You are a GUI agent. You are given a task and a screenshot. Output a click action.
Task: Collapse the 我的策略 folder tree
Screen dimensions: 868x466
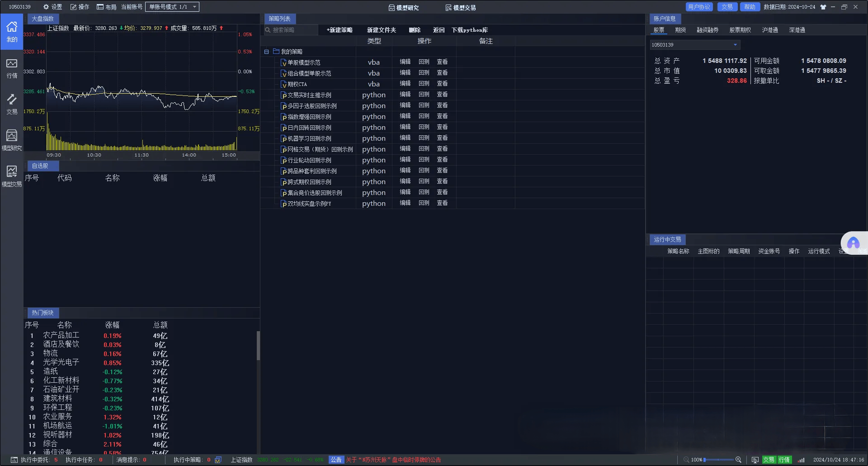(x=267, y=52)
